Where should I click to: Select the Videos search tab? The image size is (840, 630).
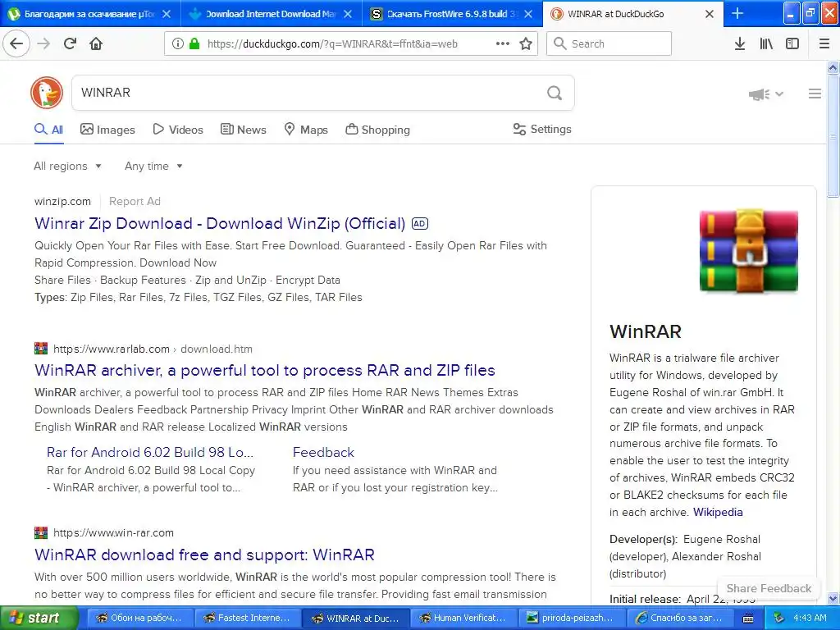coord(178,130)
